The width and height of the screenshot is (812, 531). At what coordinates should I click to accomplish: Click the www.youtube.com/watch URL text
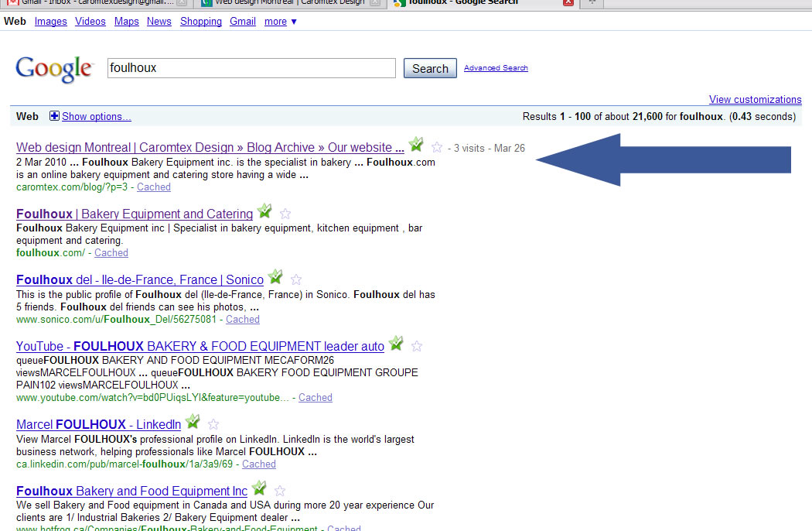[153, 398]
